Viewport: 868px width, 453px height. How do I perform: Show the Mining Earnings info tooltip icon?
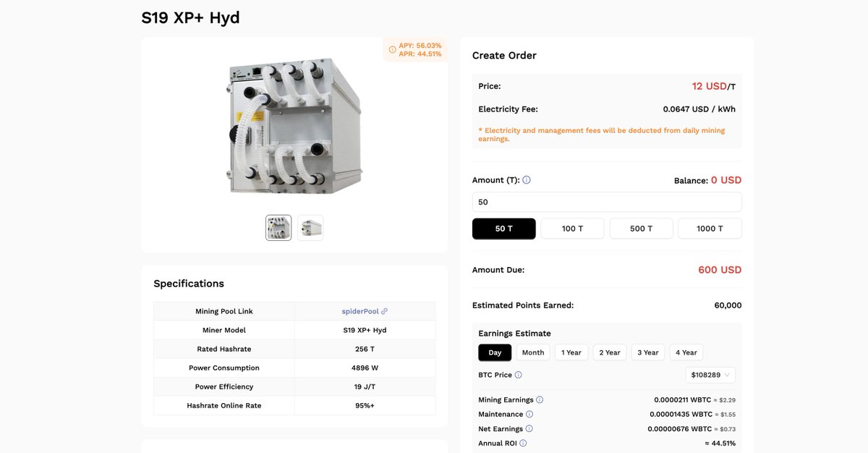coord(540,399)
